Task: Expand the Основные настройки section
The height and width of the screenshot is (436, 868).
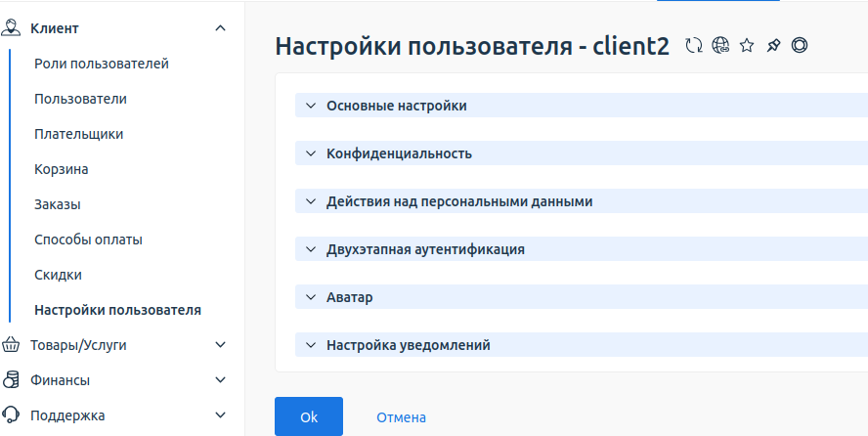Action: pos(396,106)
